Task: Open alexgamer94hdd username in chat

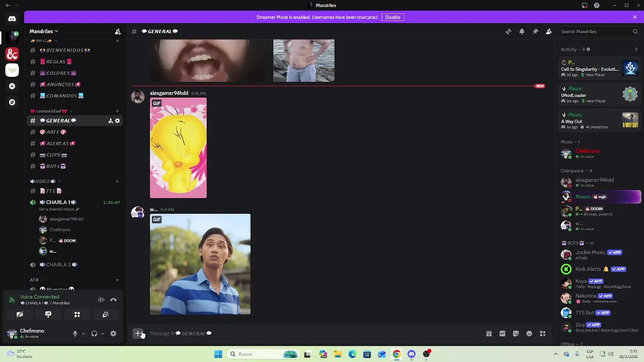Action: pyautogui.click(x=169, y=93)
